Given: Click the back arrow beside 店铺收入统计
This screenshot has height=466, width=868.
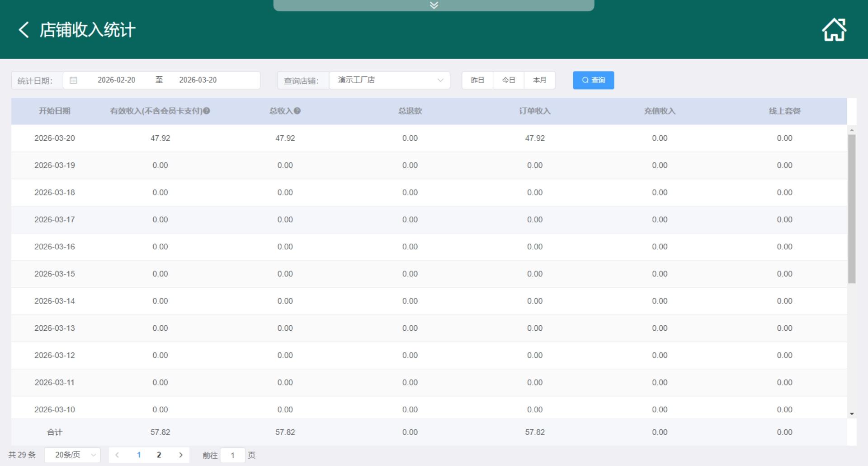Looking at the screenshot, I should 24,30.
